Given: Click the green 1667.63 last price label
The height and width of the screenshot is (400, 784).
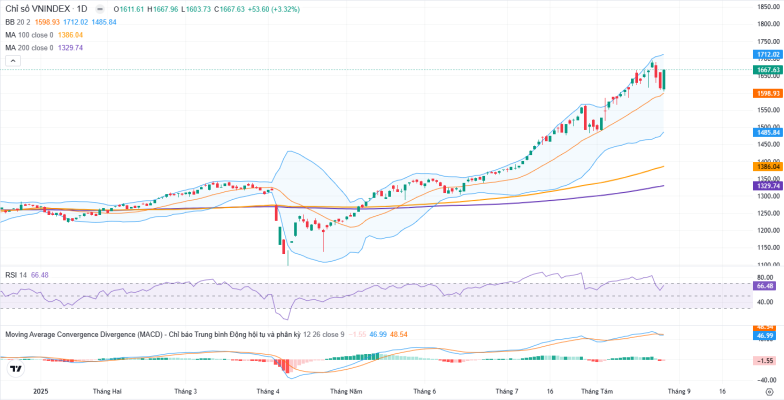Looking at the screenshot, I should pyautogui.click(x=768, y=70).
